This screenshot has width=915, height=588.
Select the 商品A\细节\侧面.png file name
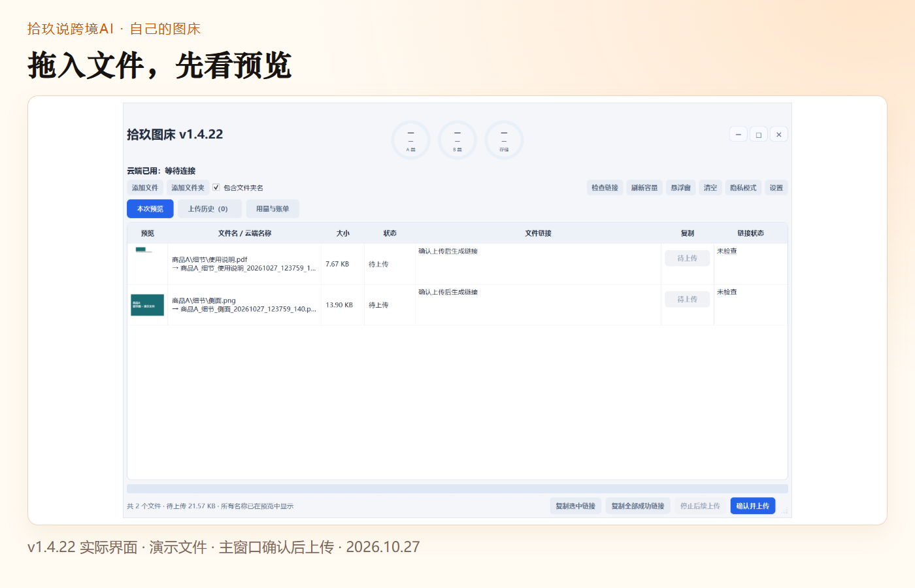[204, 301]
